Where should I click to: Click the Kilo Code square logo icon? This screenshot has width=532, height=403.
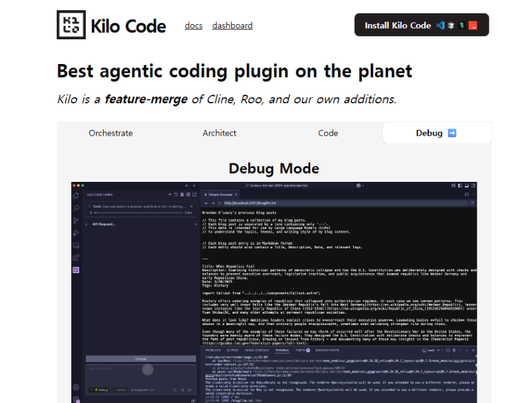pyautogui.click(x=71, y=25)
